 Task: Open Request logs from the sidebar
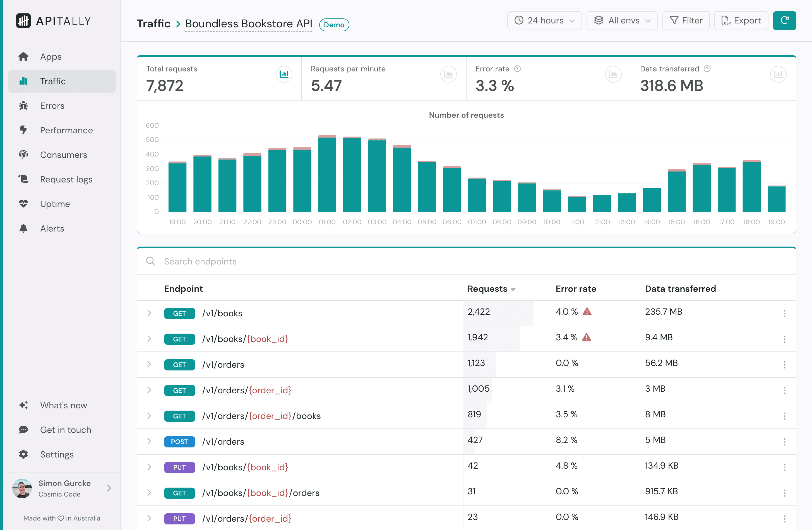coord(66,179)
